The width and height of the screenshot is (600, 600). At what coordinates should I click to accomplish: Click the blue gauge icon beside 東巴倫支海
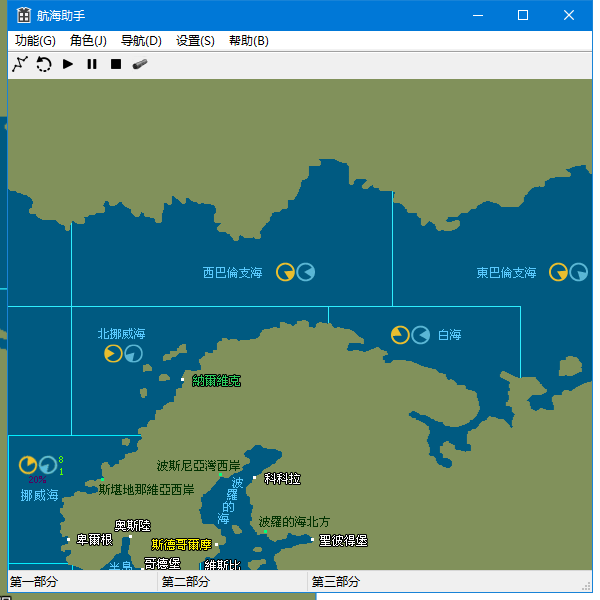click(579, 272)
